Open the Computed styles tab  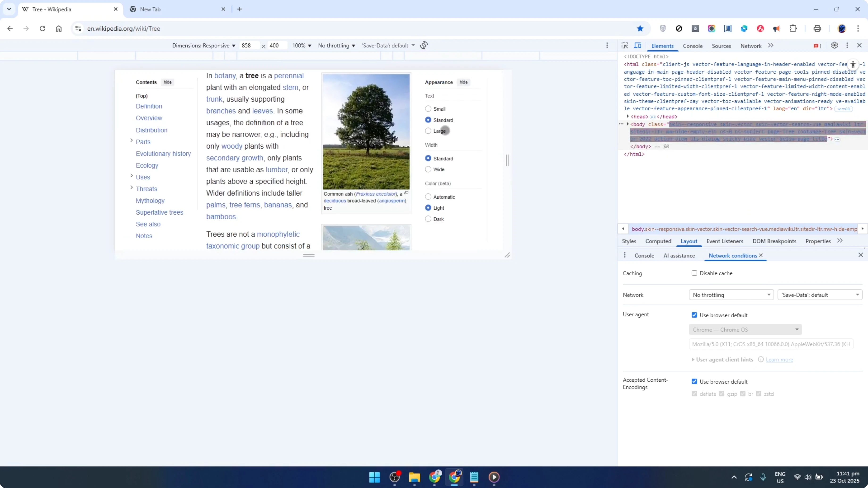[658, 241]
